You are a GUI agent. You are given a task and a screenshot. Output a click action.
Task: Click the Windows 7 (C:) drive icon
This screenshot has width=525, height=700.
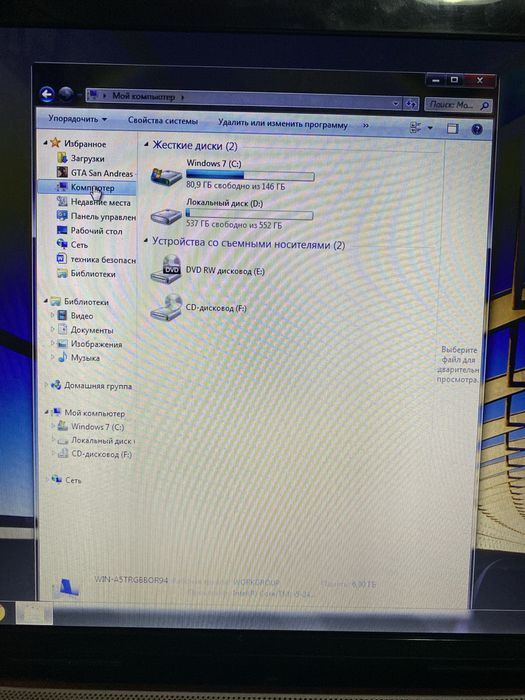166,176
